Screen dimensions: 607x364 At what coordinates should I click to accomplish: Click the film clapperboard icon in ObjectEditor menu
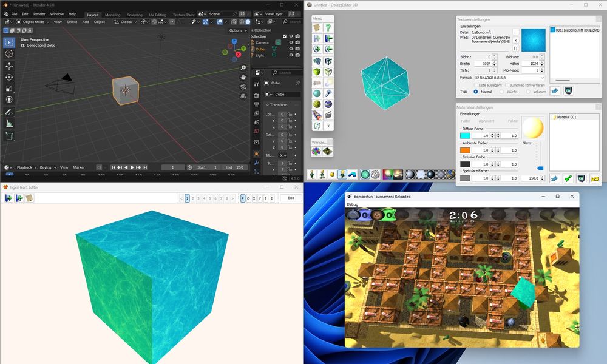click(x=328, y=115)
